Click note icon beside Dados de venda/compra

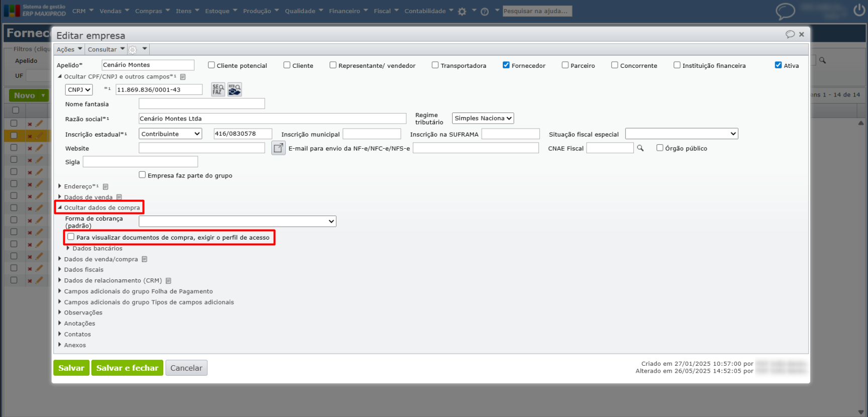(145, 259)
